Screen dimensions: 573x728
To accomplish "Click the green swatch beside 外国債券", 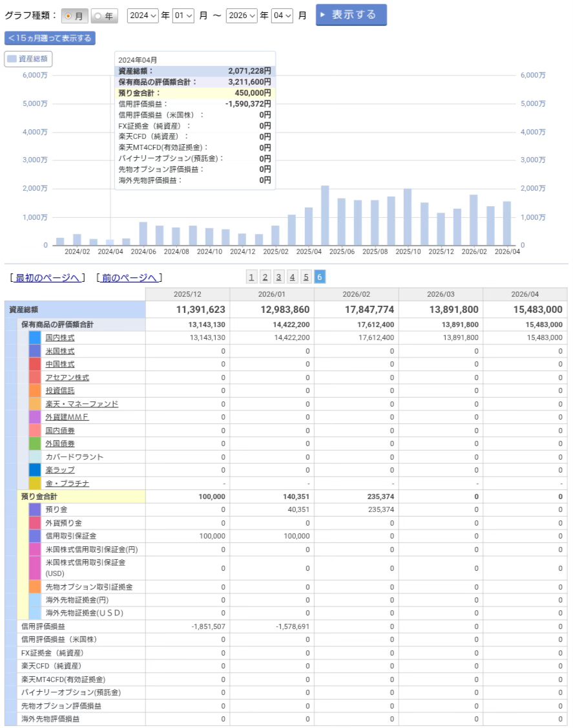I will (x=35, y=444).
